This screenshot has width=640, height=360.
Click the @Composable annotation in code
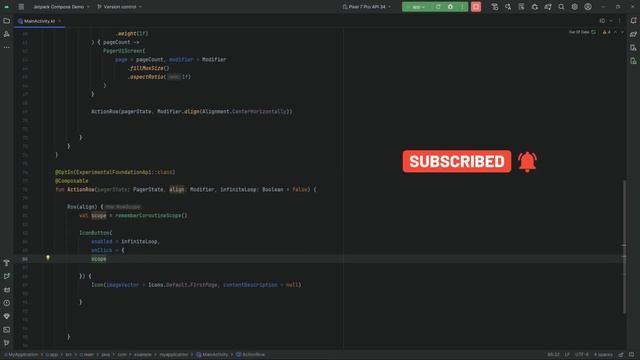pos(71,181)
